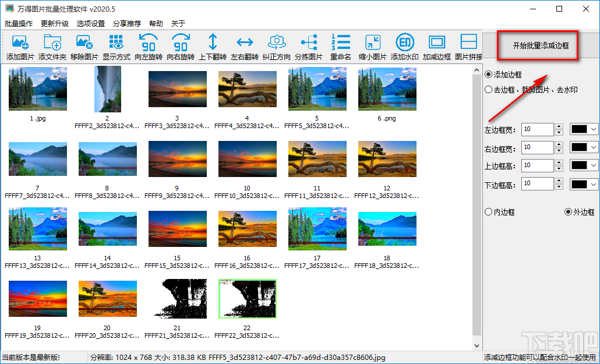Click the thumbnail list scroll up arrow
The width and height of the screenshot is (600, 364).
click(477, 70)
